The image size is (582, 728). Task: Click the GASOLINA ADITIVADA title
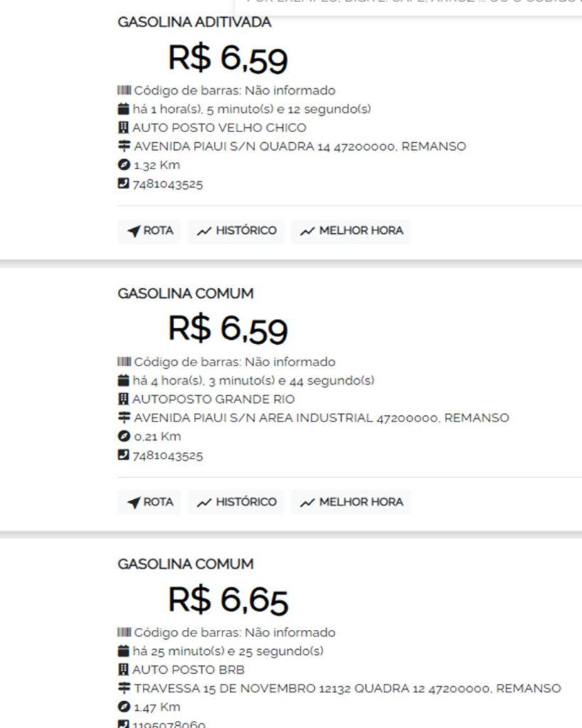pyautogui.click(x=194, y=22)
